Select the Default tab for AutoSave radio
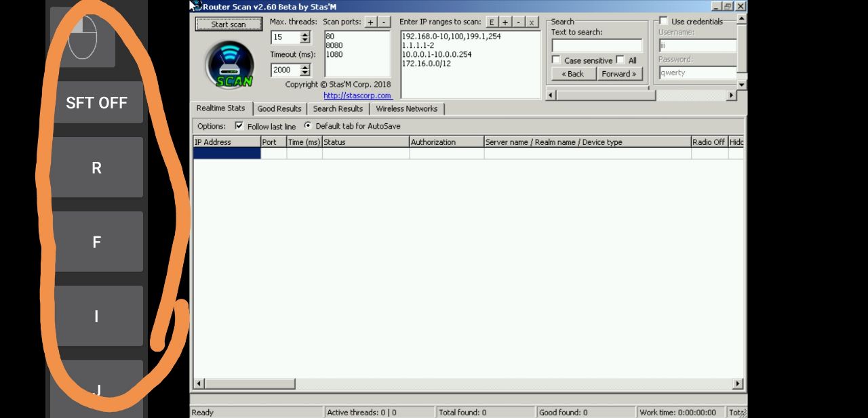The height and width of the screenshot is (418, 868). click(x=308, y=126)
